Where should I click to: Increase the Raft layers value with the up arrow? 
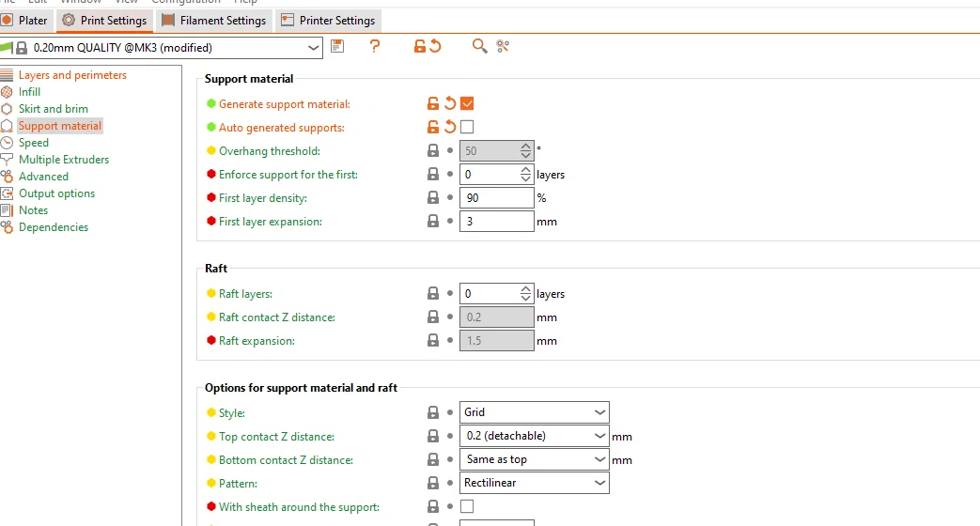(x=525, y=289)
